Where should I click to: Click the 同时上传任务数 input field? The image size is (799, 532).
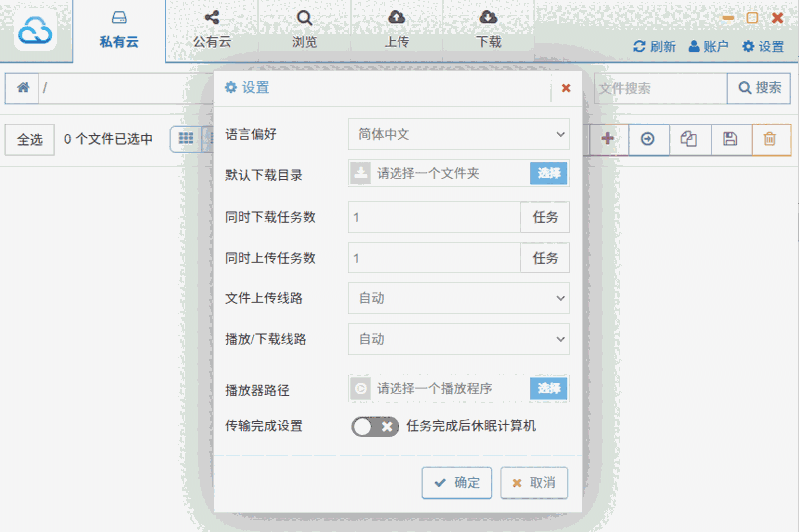[434, 258]
